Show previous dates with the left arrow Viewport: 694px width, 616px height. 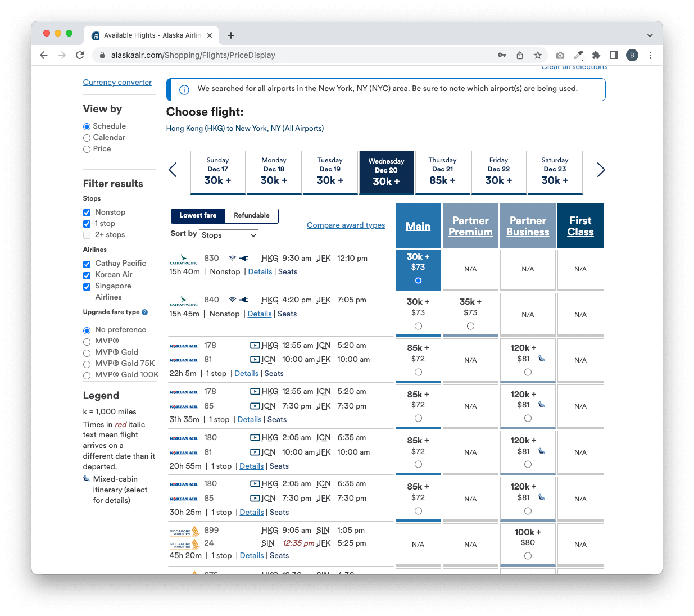click(x=173, y=170)
